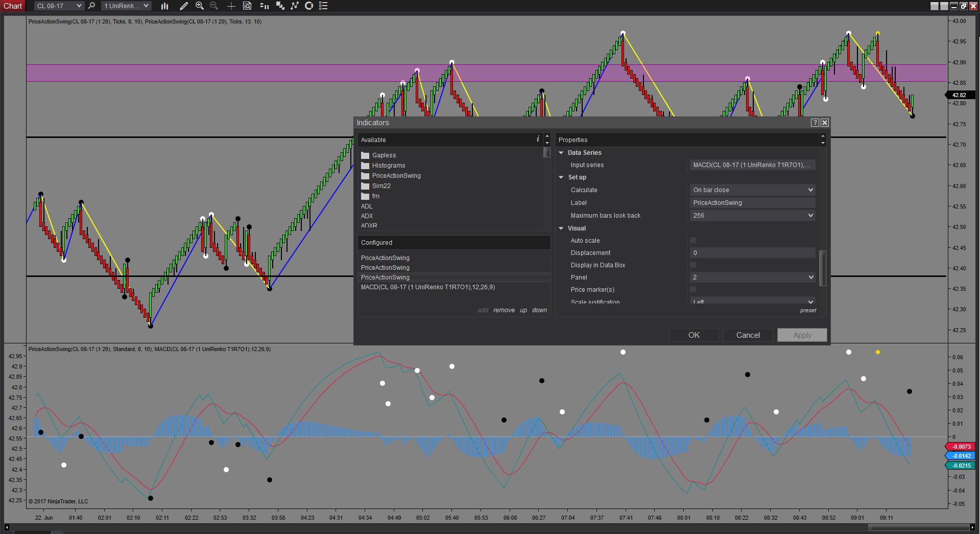The image size is (980, 534).
Task: Click the zoom in magnifier icon
Action: (x=200, y=6)
